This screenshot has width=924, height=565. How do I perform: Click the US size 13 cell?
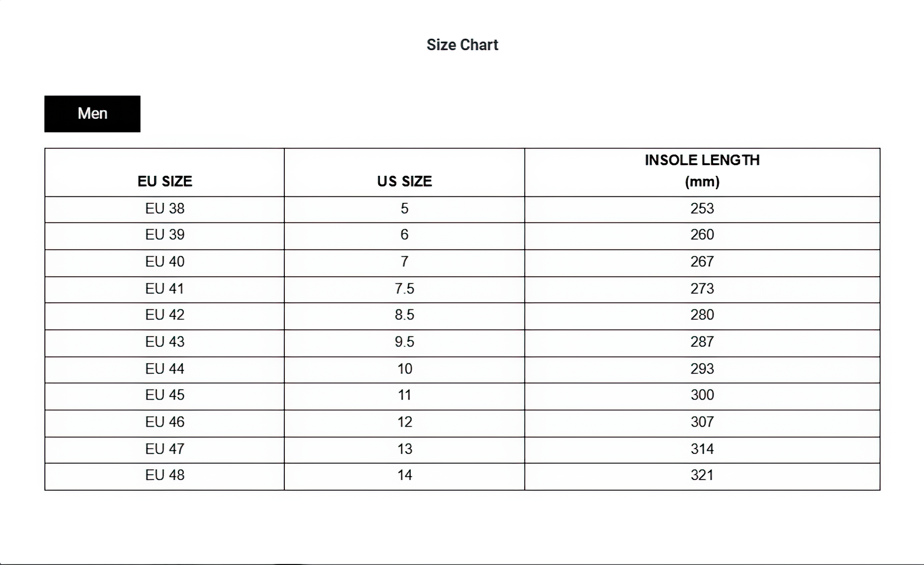[405, 449]
